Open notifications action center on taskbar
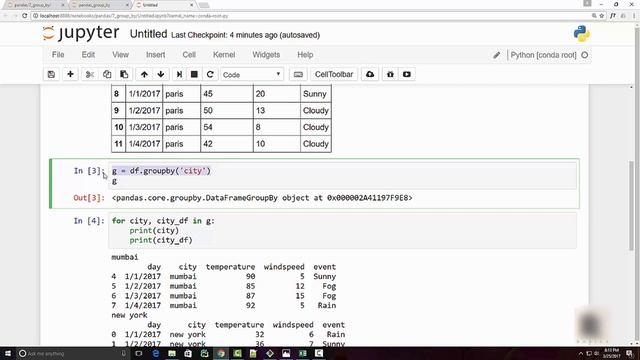This screenshot has height=360, width=640. (629, 353)
